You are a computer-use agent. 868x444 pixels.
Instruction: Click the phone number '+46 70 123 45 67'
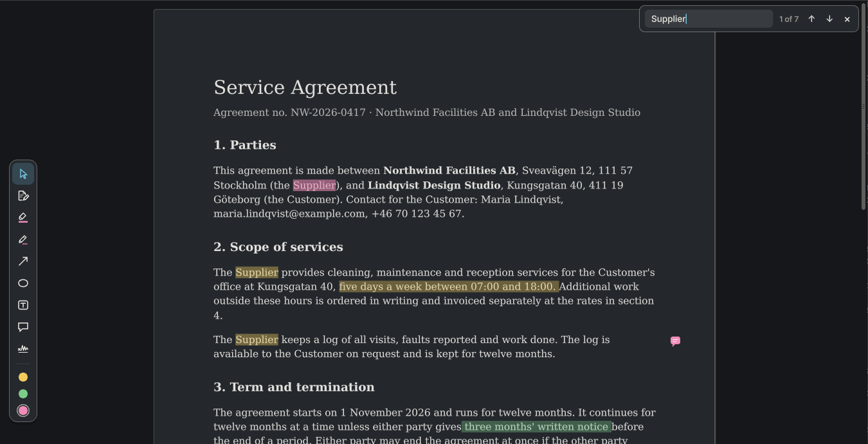417,214
